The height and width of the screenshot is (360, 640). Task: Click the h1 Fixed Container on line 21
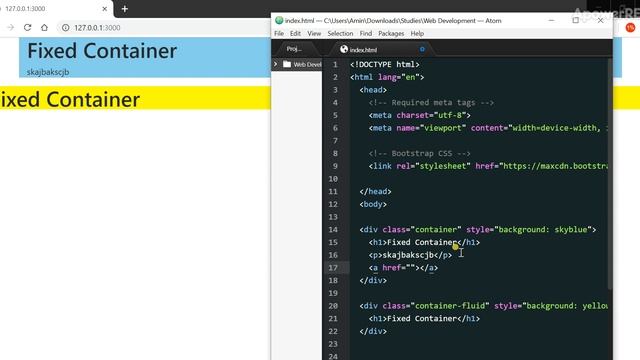pos(424,318)
